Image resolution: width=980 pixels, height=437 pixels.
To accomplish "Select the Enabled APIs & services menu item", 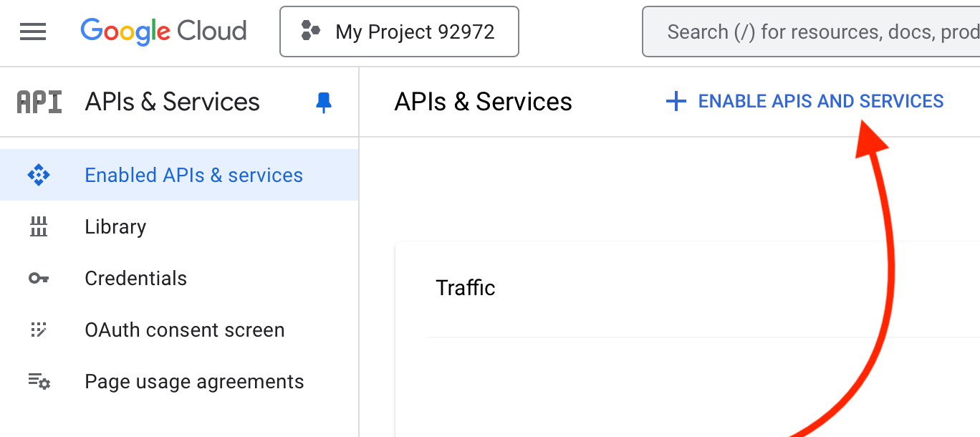I will (x=193, y=175).
